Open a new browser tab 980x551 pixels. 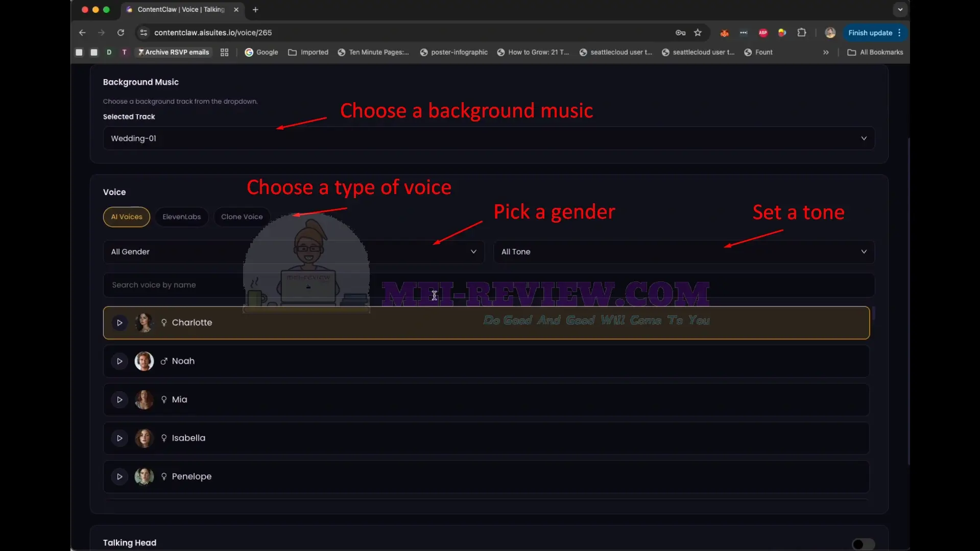pos(255,10)
